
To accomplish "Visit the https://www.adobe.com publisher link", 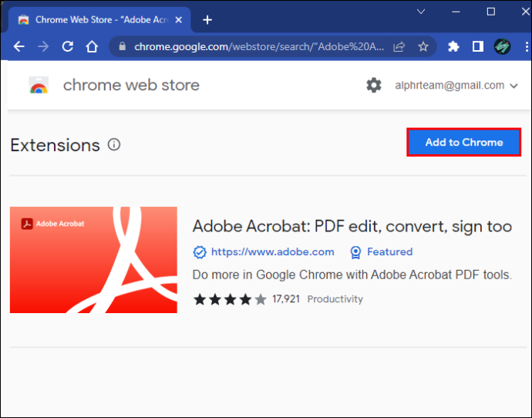I will click(x=273, y=251).
